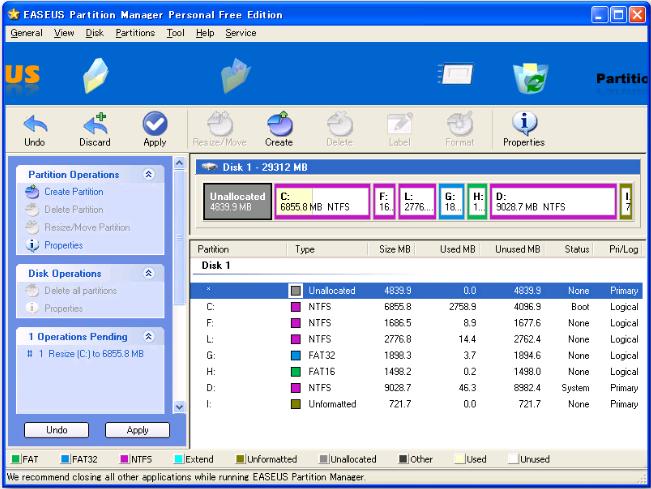This screenshot has height=489, width=651.
Task: Select the I: Unformatted row
Action: pos(416,404)
